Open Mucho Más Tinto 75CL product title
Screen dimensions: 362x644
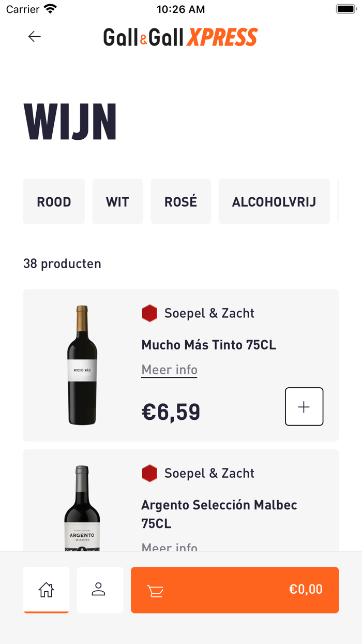click(x=209, y=345)
